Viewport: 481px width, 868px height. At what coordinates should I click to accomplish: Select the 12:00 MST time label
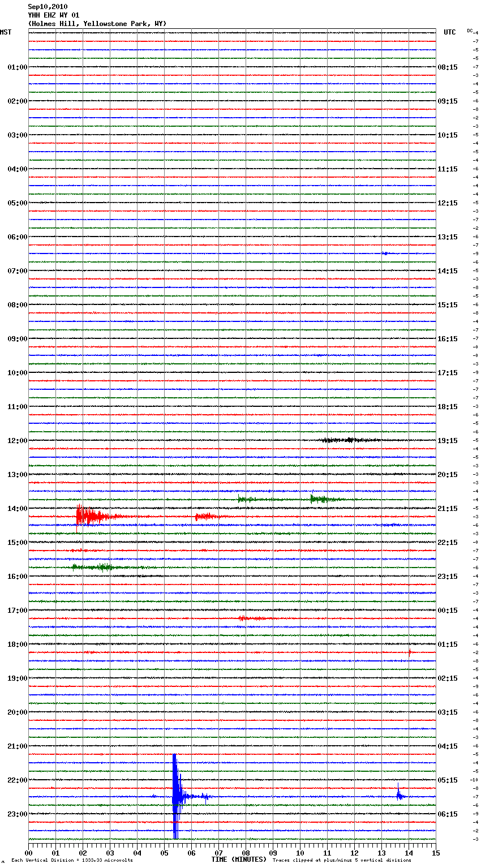click(17, 441)
